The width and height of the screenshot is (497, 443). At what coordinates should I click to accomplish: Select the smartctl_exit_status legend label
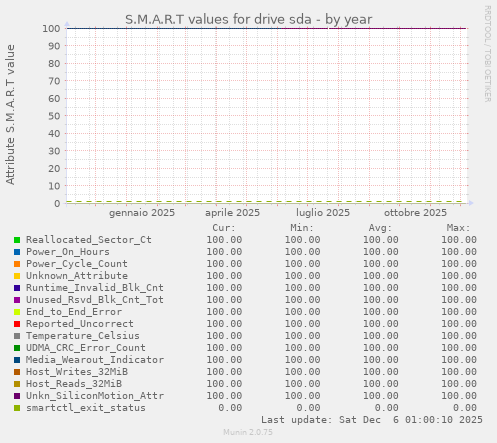click(86, 408)
